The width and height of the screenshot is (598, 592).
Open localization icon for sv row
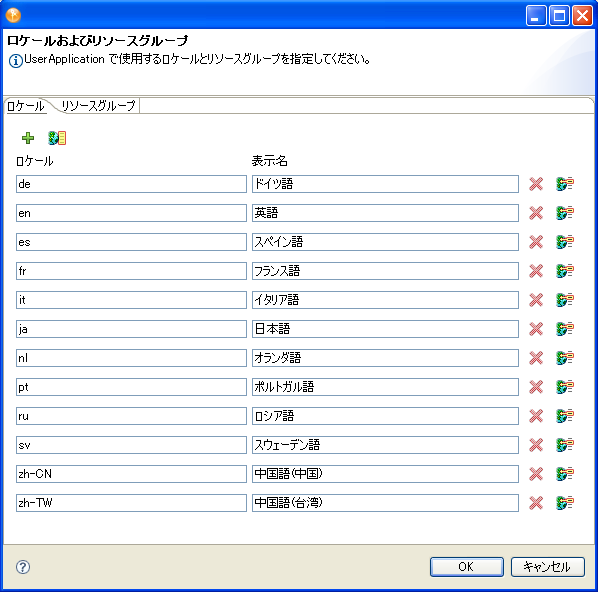coord(565,445)
